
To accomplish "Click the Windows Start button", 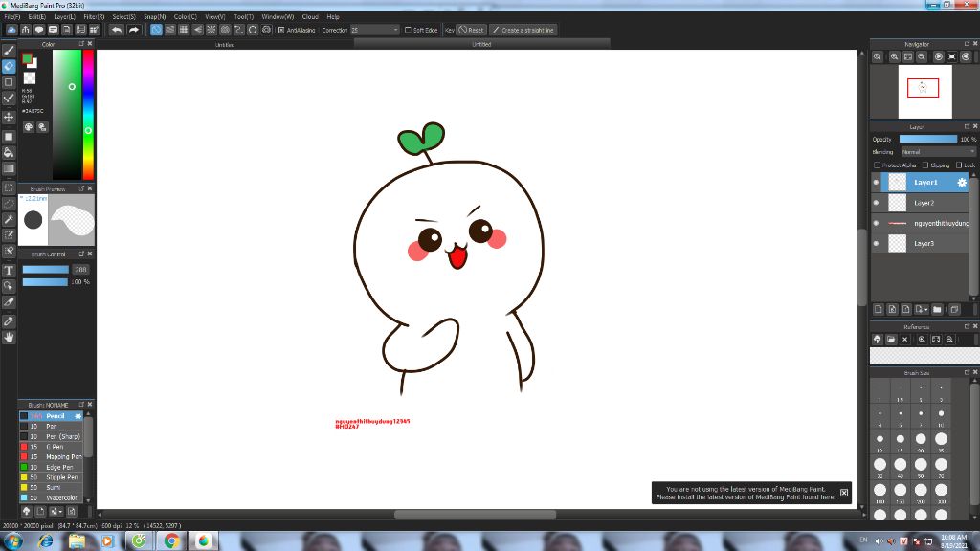I will point(12,541).
